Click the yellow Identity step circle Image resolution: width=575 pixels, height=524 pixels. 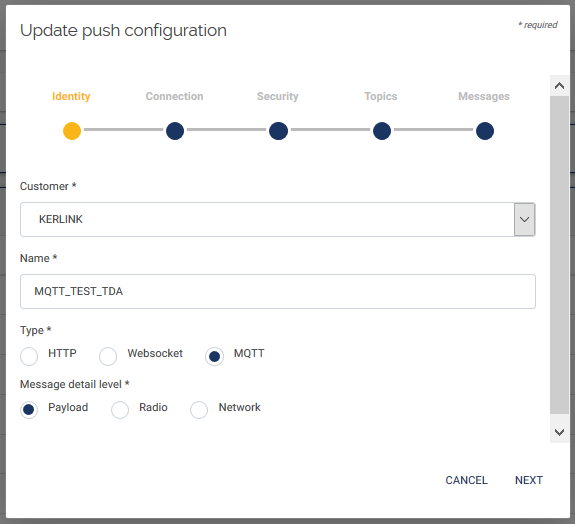tap(72, 131)
